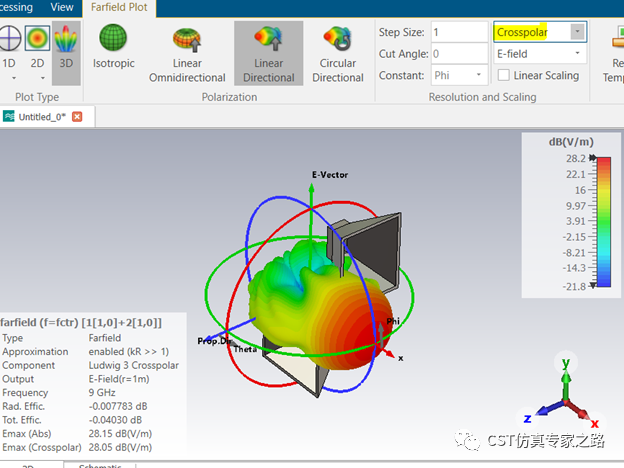Switch to the 2D plot type
This screenshot has width=624, height=468.
36,50
